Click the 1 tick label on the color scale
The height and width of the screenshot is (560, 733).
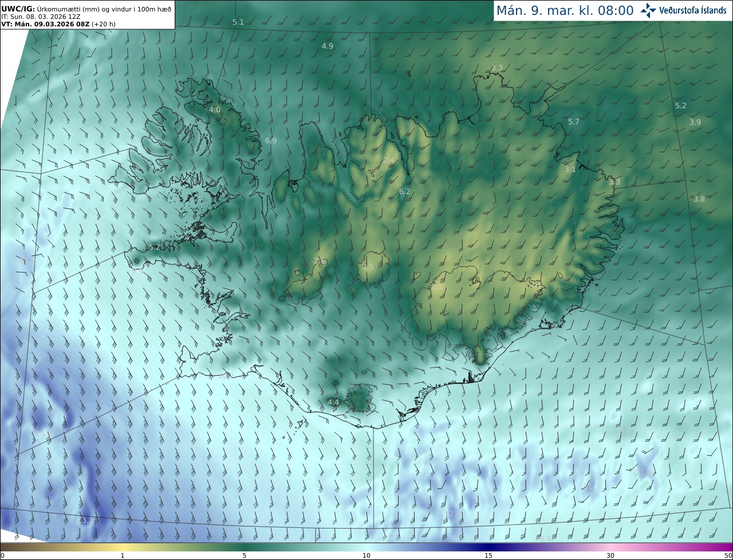tap(123, 555)
